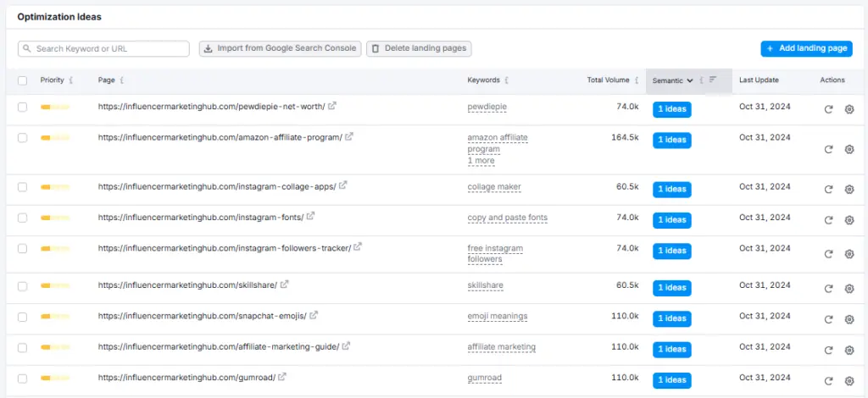The height and width of the screenshot is (398, 868).
Task: Open external link icon for instagram-fonts page
Action: 310,217
